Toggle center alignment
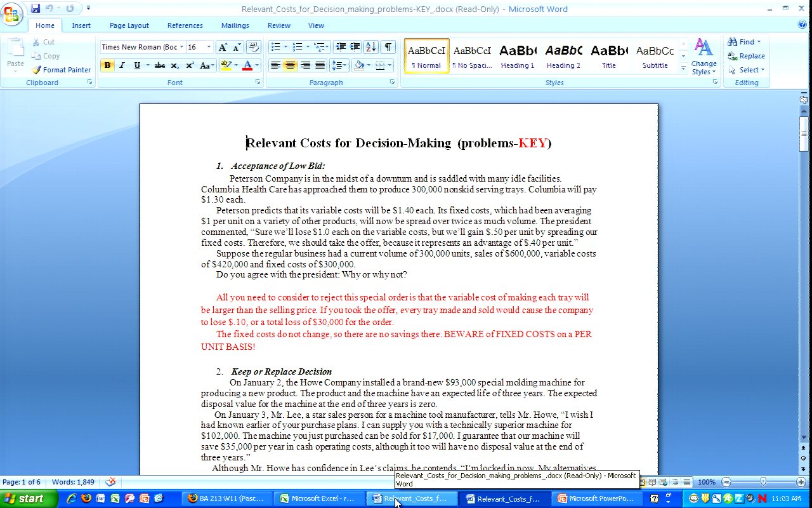 pos(291,65)
